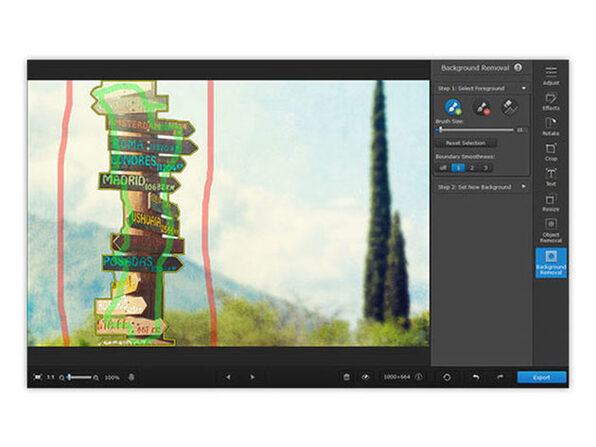Open the Adjust tool
Screen dimensions: 596x447
551,75
